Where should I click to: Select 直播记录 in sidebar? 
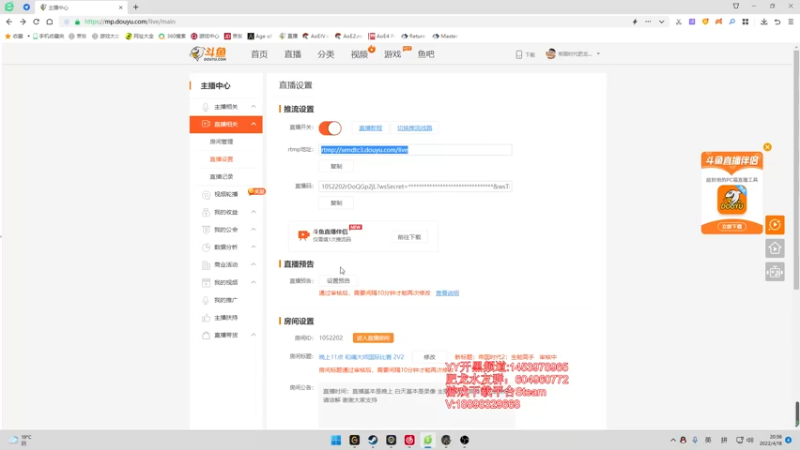click(x=221, y=177)
